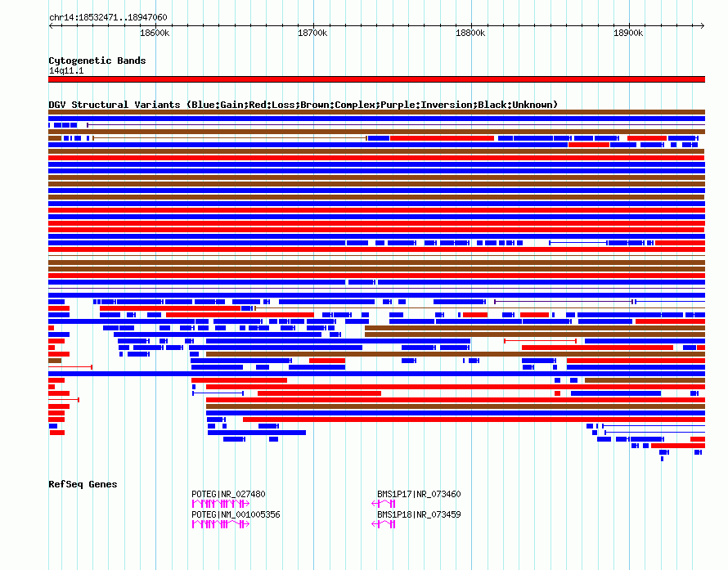Screen dimensions: 728x570
Task: Open the POTEG|NM_001005356 gene label
Action: tap(236, 514)
